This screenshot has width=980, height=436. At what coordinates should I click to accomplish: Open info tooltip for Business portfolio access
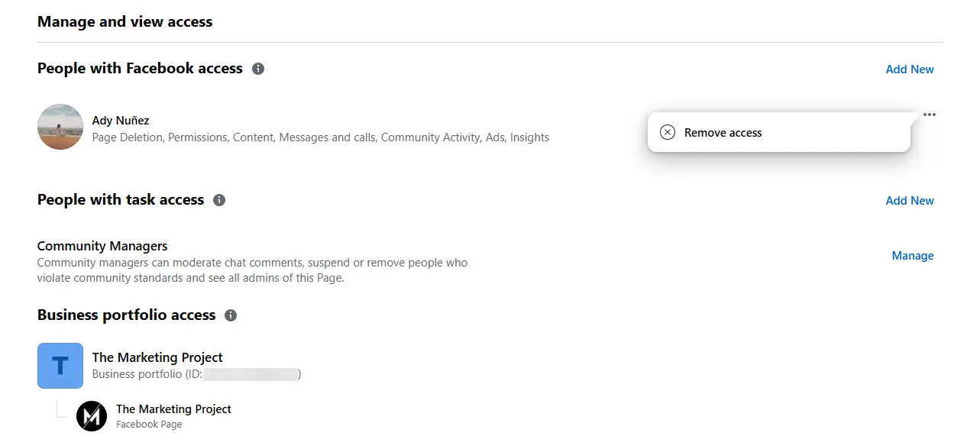point(231,315)
